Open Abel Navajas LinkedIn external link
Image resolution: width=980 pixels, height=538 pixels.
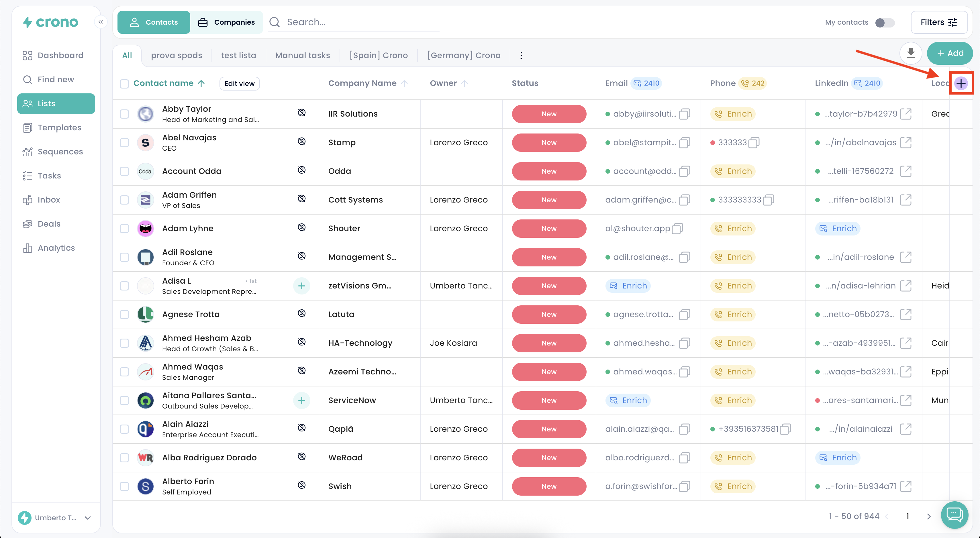(906, 143)
